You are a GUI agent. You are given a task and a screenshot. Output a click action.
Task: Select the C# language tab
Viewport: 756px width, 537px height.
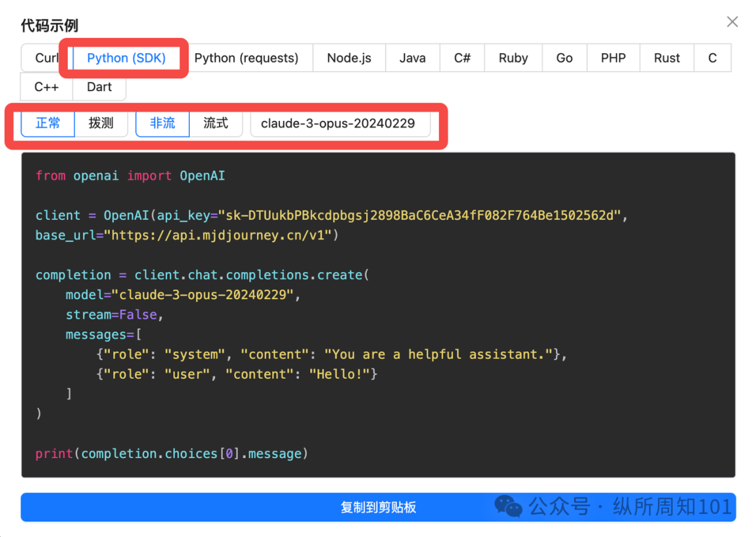tap(462, 58)
